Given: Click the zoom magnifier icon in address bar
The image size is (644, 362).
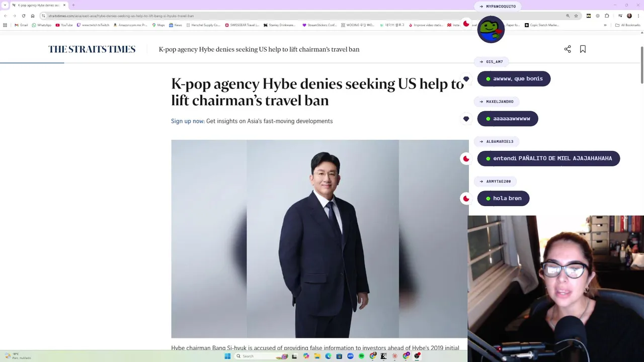Looking at the screenshot, I should [568, 16].
